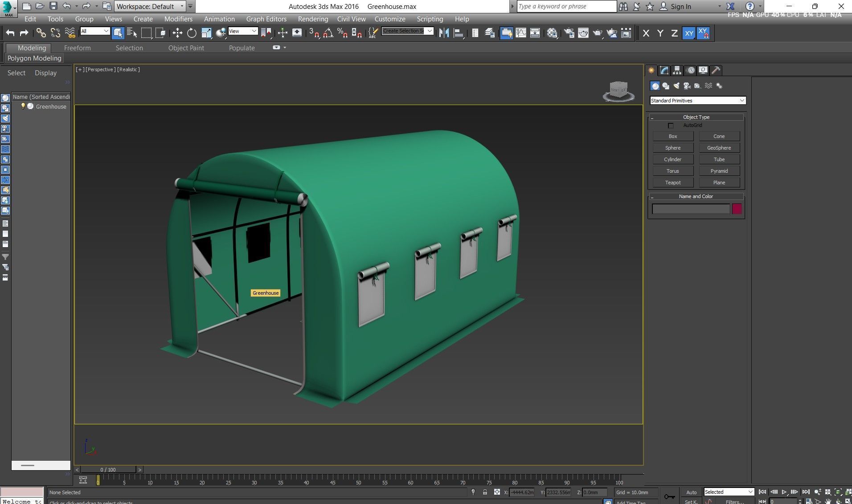Screen dimensions: 852x504
Task: Click the object name input field
Action: [x=691, y=209]
